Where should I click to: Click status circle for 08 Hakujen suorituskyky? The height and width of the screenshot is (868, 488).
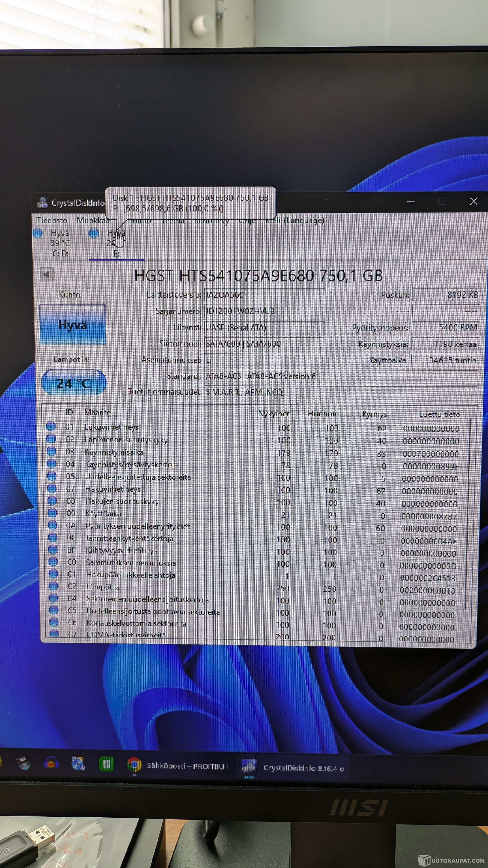tap(52, 500)
